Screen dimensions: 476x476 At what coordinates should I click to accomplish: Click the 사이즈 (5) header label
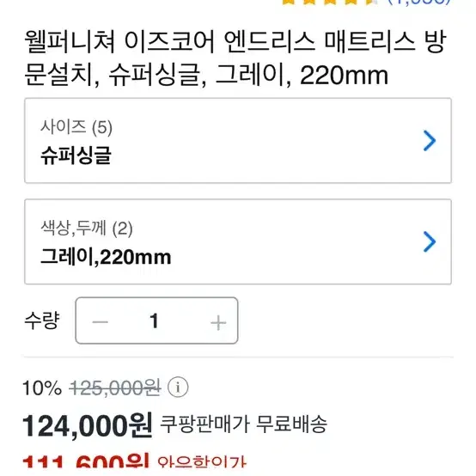click(x=76, y=127)
